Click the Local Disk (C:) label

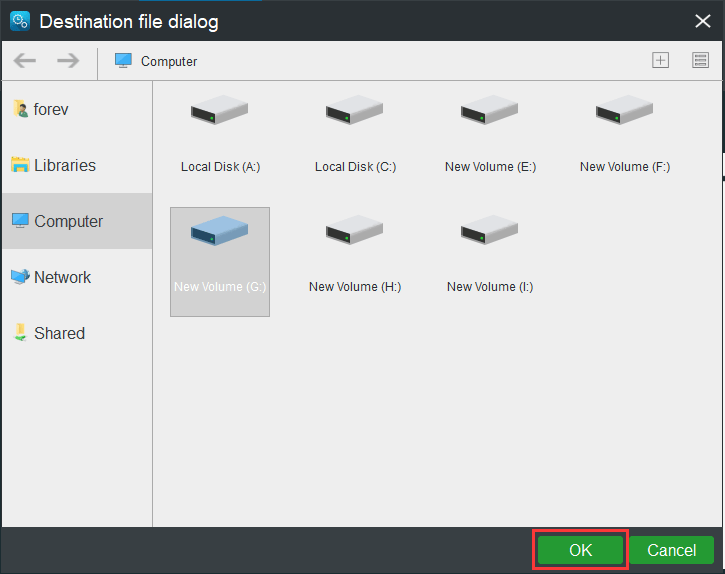pyautogui.click(x=356, y=167)
